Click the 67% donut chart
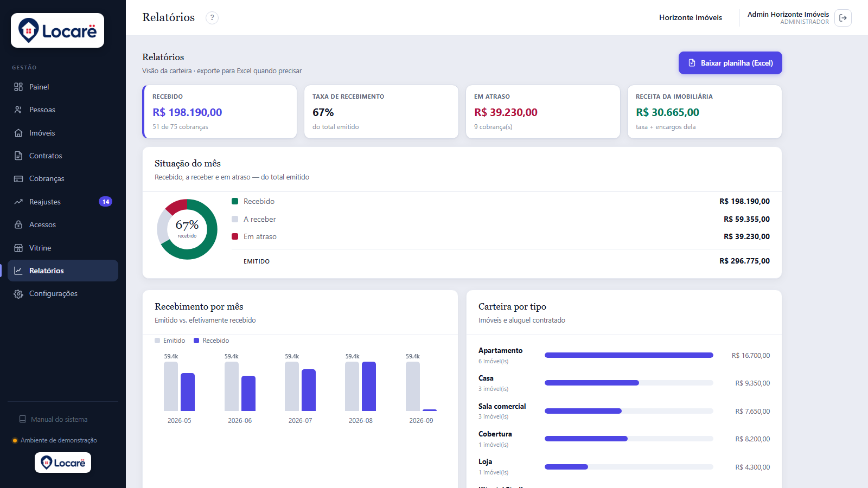This screenshot has height=488, width=868. pos(187,229)
